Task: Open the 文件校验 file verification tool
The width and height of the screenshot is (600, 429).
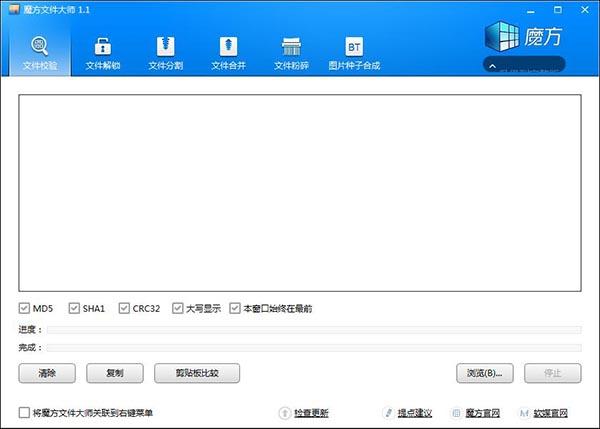Action: click(x=40, y=53)
